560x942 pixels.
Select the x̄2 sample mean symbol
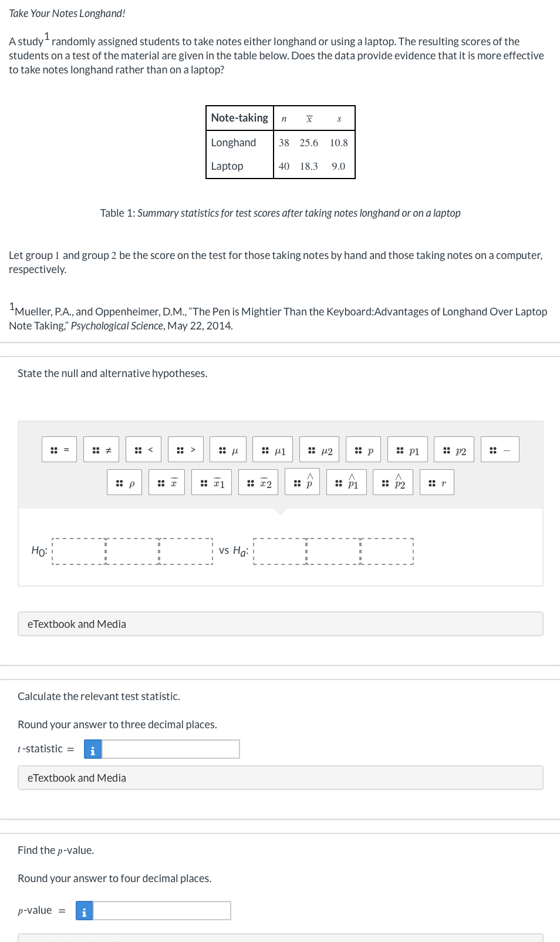click(258, 483)
